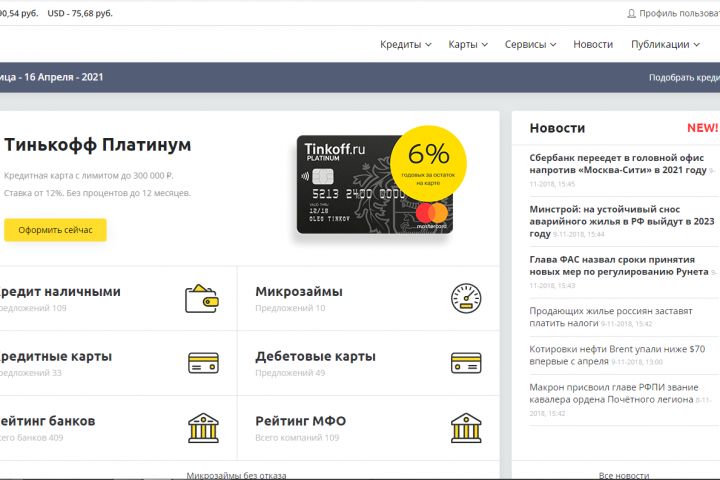The height and width of the screenshot is (480, 720).
Task: Open the Новости menu item
Action: (x=593, y=45)
